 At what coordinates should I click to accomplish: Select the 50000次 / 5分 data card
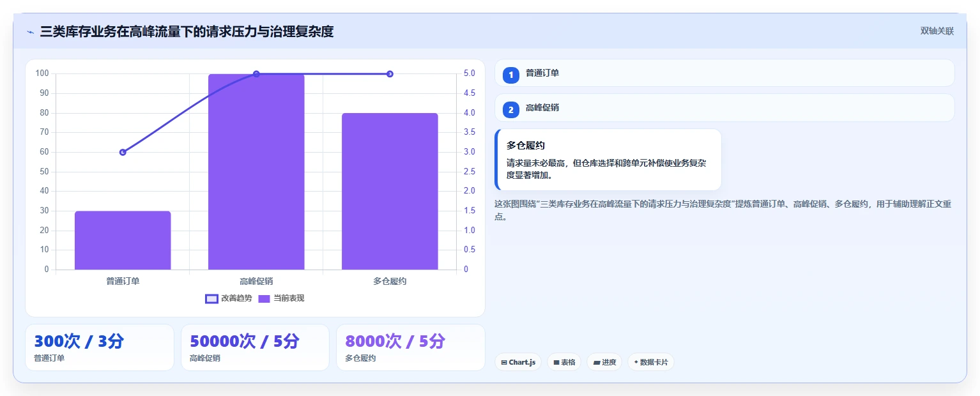(x=255, y=347)
